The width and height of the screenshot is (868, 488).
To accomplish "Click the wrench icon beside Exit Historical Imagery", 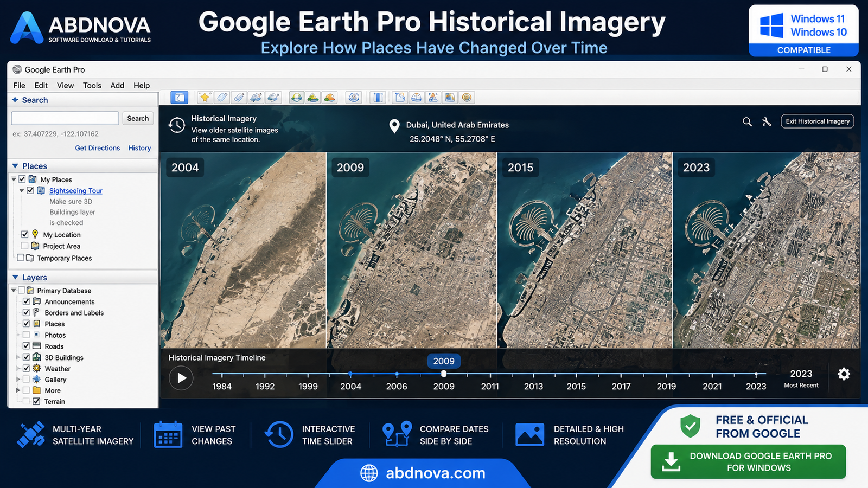I will tap(767, 122).
